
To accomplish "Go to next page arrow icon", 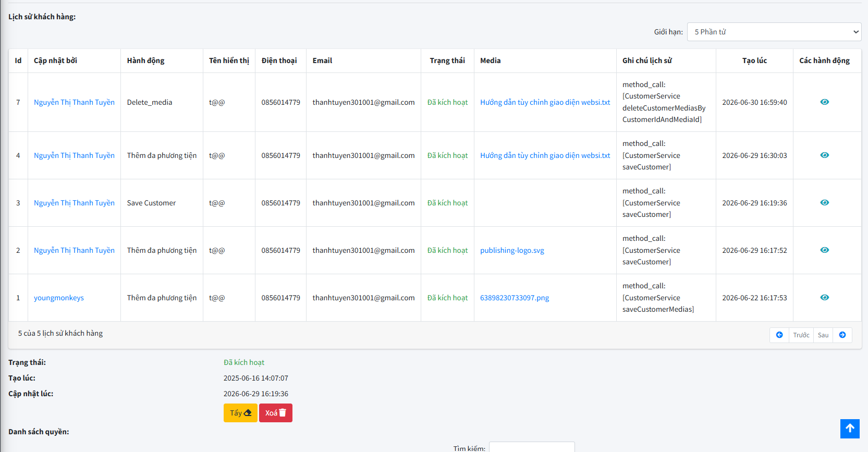I will pos(842,335).
